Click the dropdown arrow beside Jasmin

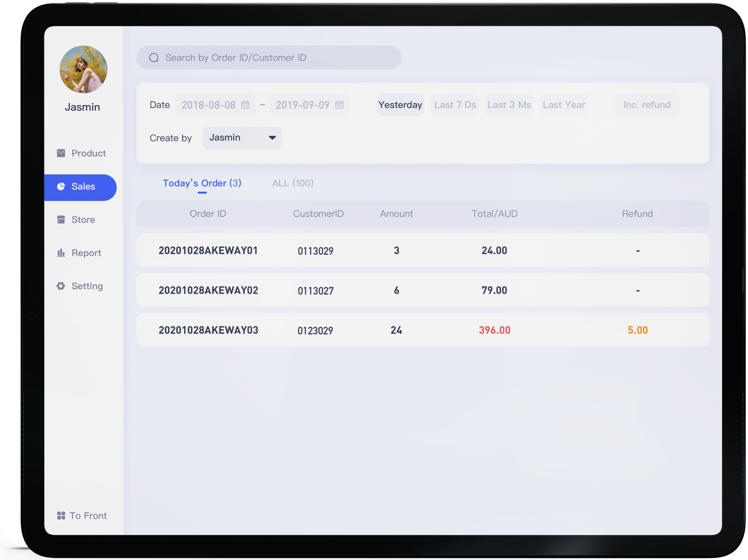(272, 138)
